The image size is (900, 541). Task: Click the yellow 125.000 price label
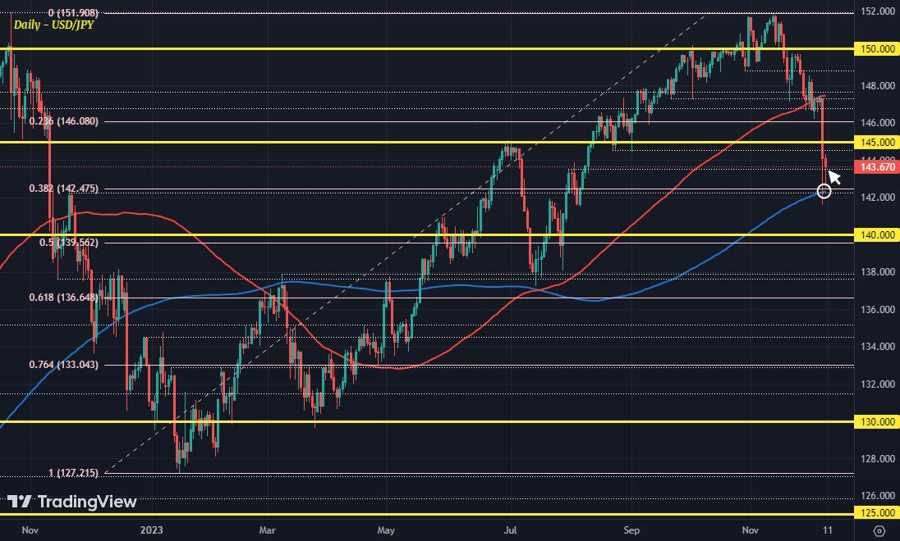pos(877,512)
